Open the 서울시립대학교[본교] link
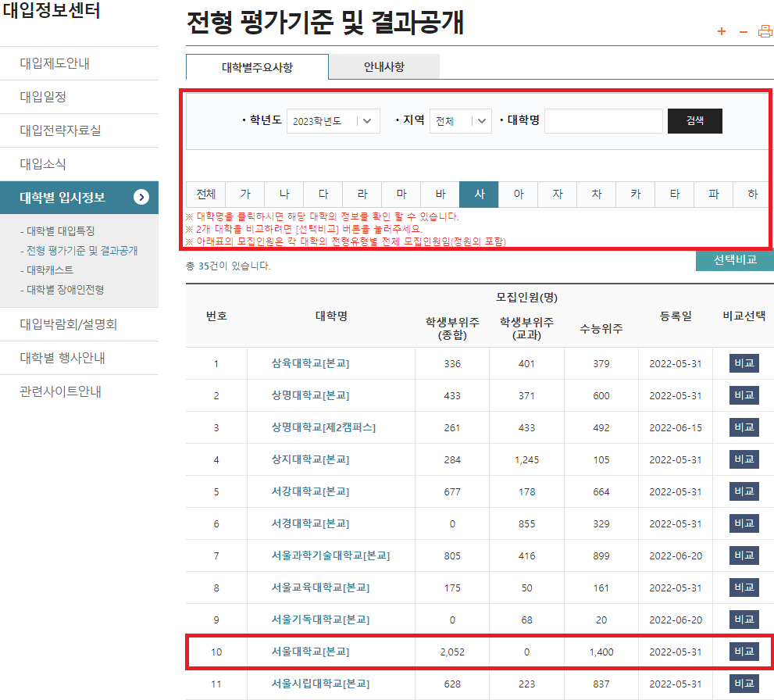The image size is (774, 700). [x=321, y=684]
